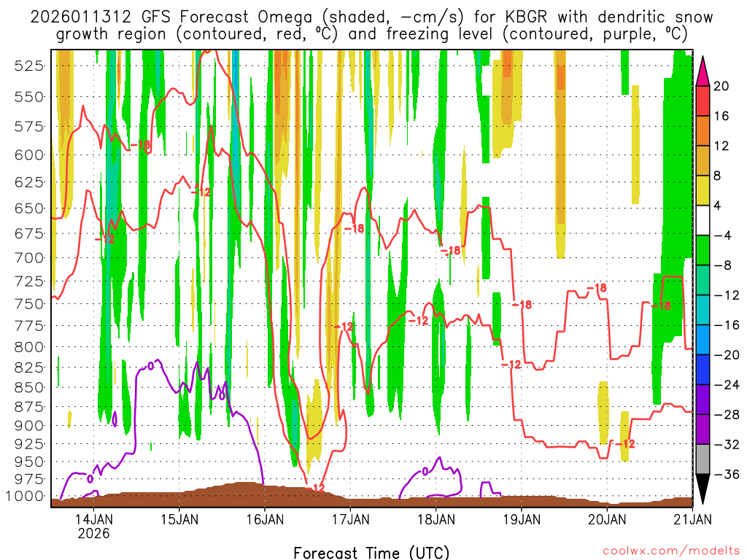The width and height of the screenshot is (747, 560).
Task: Click the 21JAN time axis label
Action: pos(692,518)
